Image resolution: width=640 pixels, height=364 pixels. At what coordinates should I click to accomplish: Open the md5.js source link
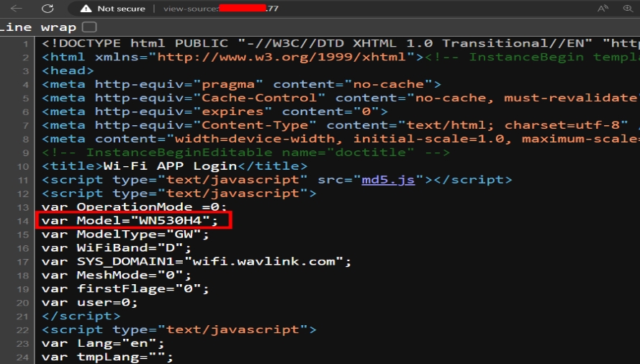(x=388, y=180)
